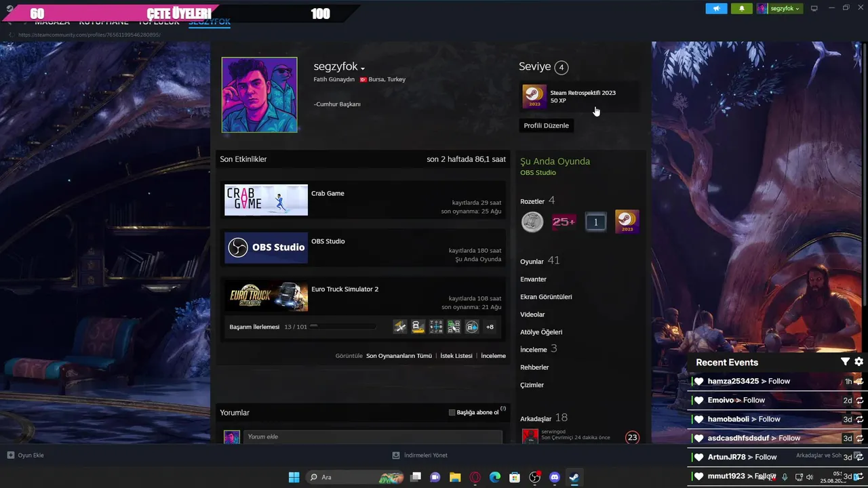Expand the segzyfok account dropdown at top

tap(779, 9)
